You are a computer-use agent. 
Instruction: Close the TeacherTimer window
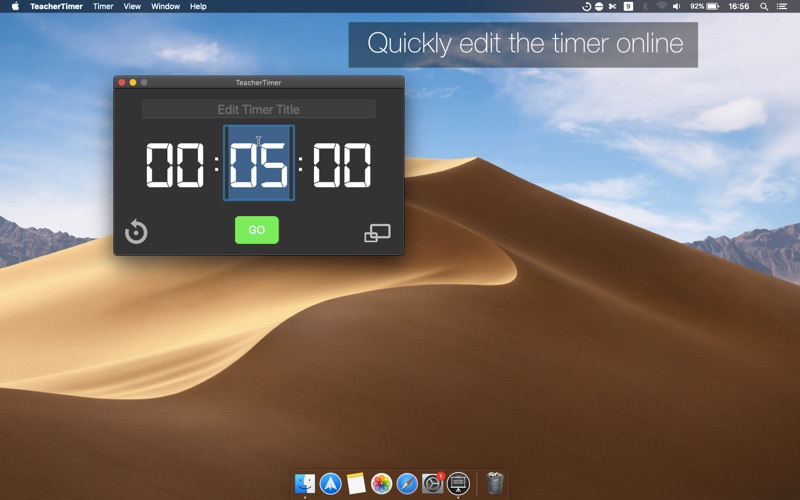pyautogui.click(x=122, y=82)
